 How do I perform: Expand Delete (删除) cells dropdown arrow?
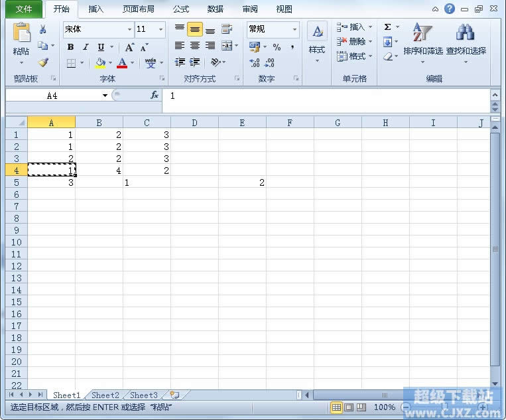click(371, 41)
